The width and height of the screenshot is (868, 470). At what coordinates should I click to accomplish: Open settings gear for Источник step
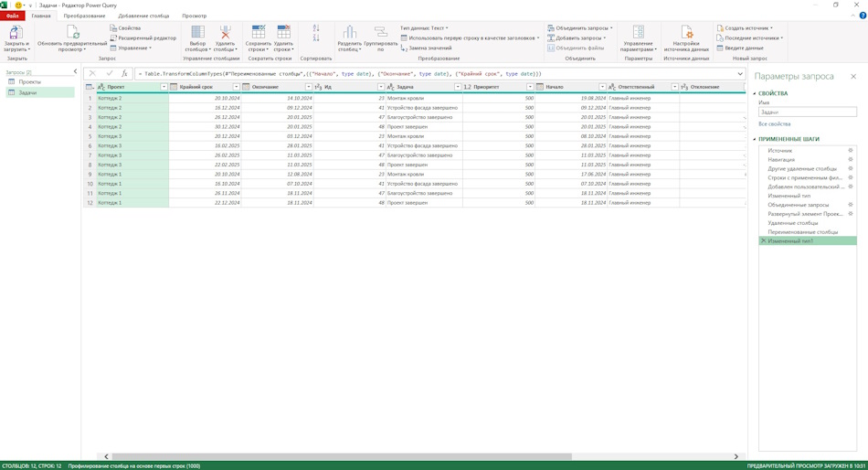851,150
